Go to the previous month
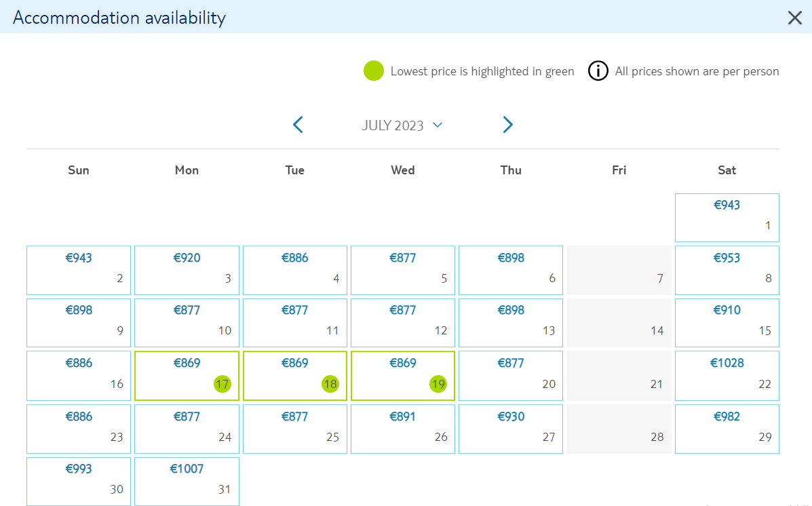The image size is (812, 506). point(298,125)
